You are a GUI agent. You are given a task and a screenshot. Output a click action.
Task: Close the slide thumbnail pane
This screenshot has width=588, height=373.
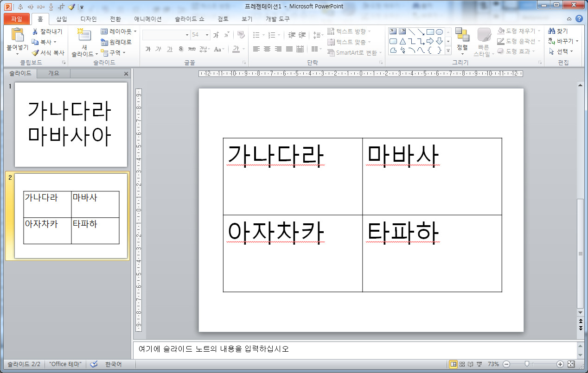coord(126,74)
